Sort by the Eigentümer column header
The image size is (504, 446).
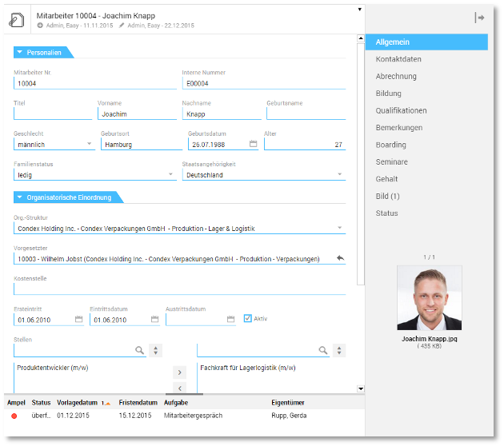coord(288,403)
